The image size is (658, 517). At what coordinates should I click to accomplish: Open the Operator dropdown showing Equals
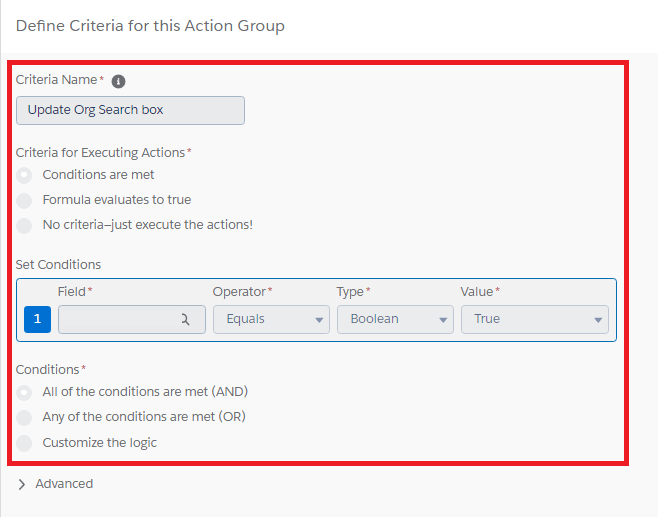(x=270, y=319)
